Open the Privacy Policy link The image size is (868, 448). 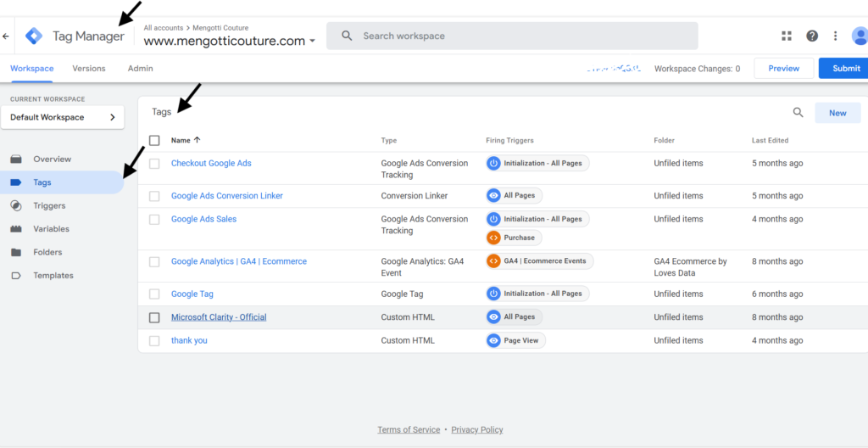[x=477, y=429]
